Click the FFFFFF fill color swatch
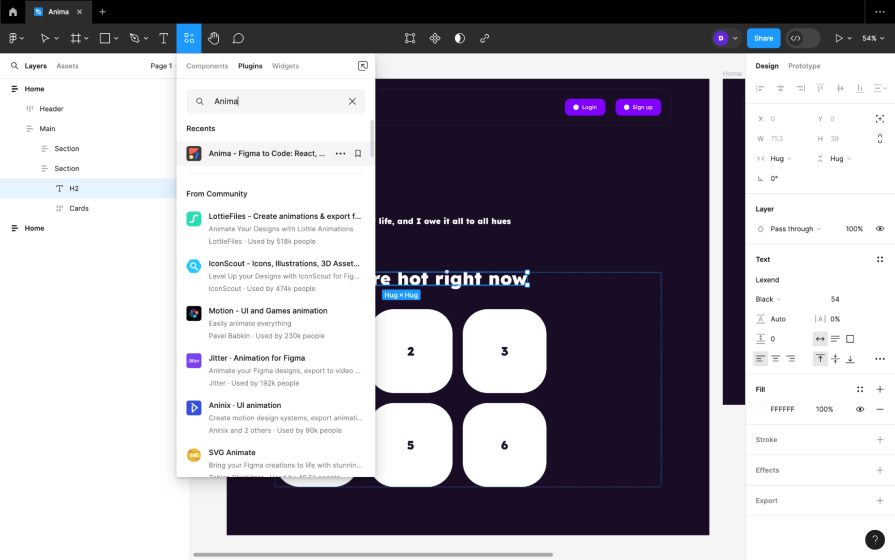This screenshot has width=895, height=560. pos(761,409)
